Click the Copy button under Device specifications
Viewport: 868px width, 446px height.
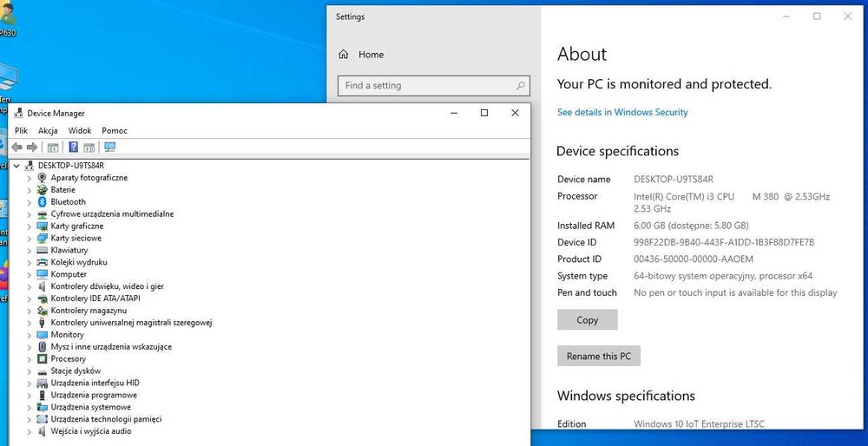[x=588, y=320]
